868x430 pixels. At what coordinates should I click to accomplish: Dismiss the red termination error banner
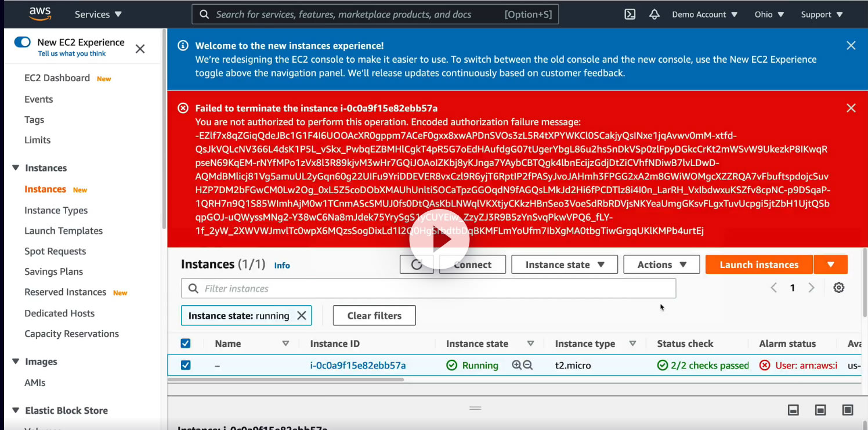(x=851, y=108)
